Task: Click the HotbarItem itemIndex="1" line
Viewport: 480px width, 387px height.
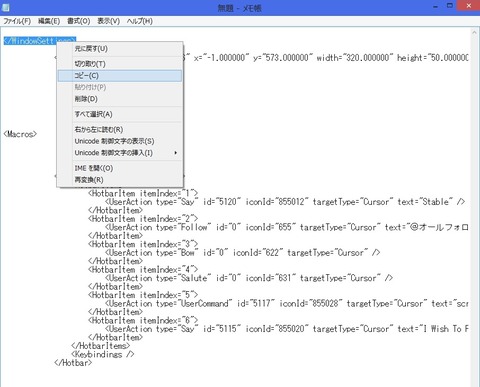Action: [x=143, y=193]
